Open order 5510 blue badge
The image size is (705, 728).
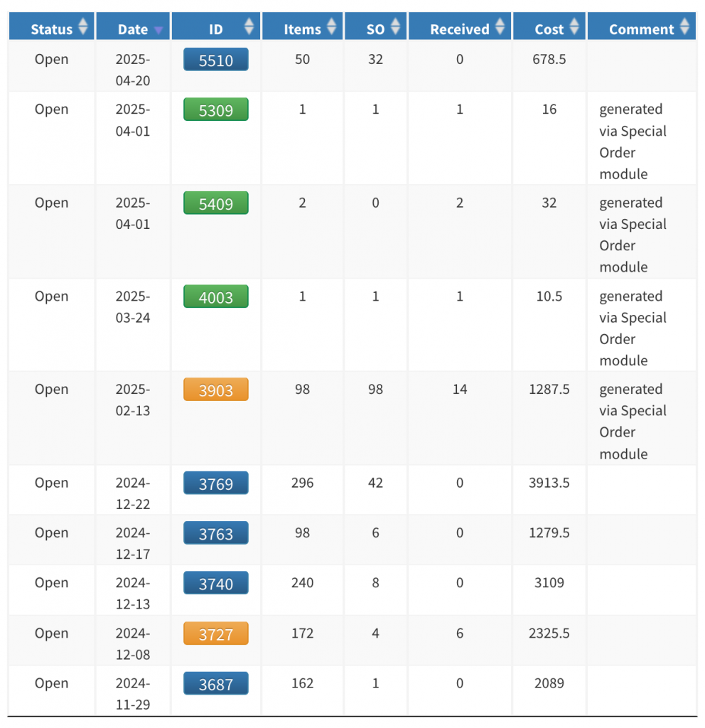[216, 60]
